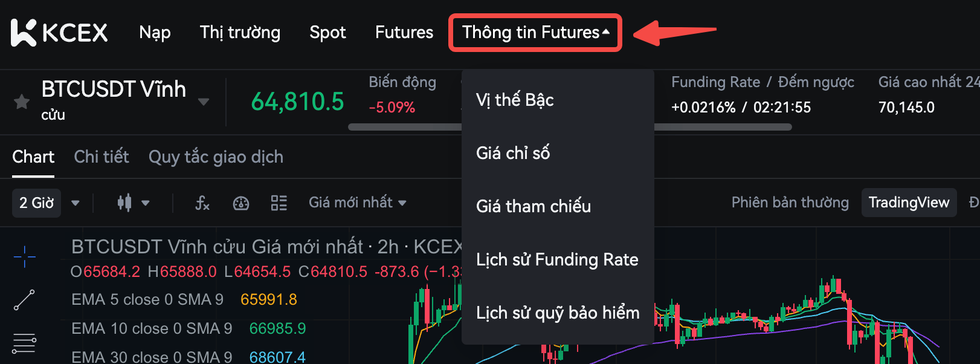The image size is (980, 364).
Task: Click the candlestick chart style icon
Action: tap(124, 203)
